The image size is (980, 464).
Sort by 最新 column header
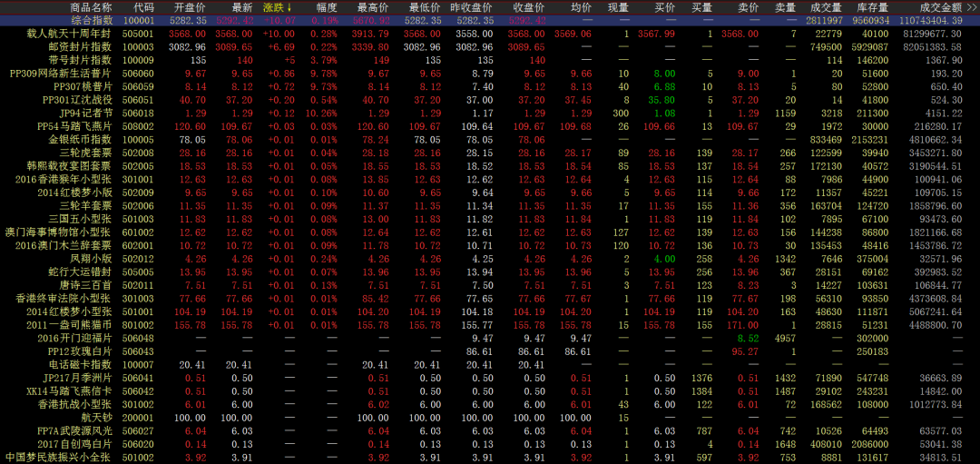click(x=242, y=7)
